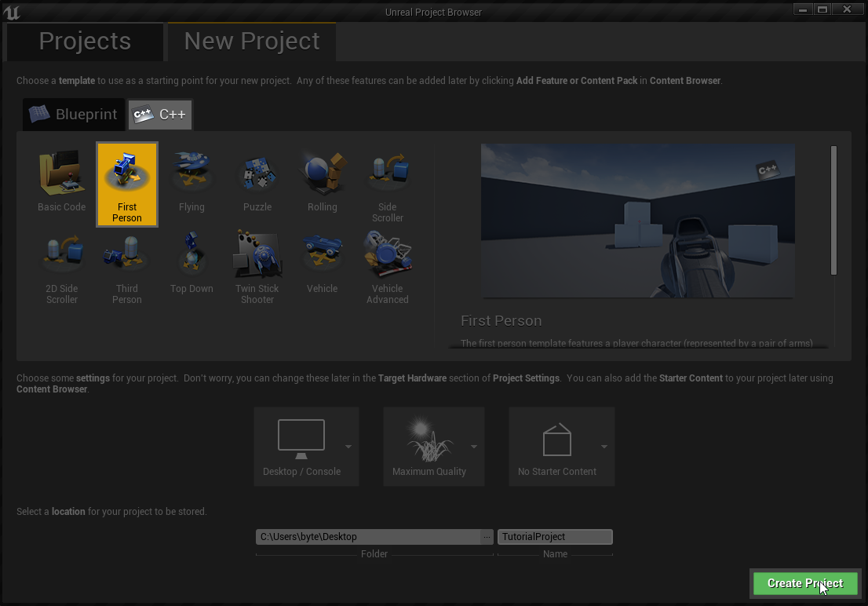
Task: Choose the First Person template
Action: pos(127,184)
